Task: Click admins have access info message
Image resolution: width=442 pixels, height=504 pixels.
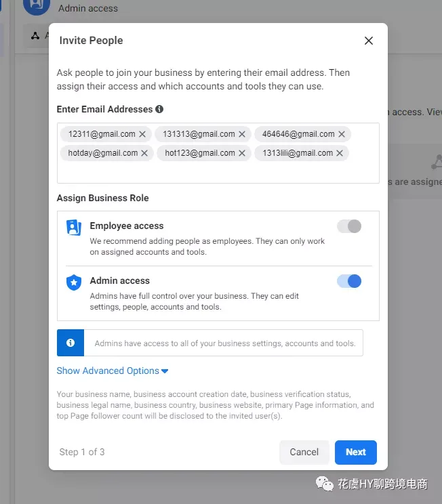Action: point(225,343)
